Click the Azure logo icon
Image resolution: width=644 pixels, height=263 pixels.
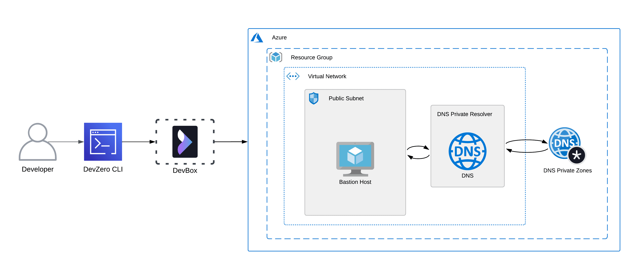coord(257,37)
